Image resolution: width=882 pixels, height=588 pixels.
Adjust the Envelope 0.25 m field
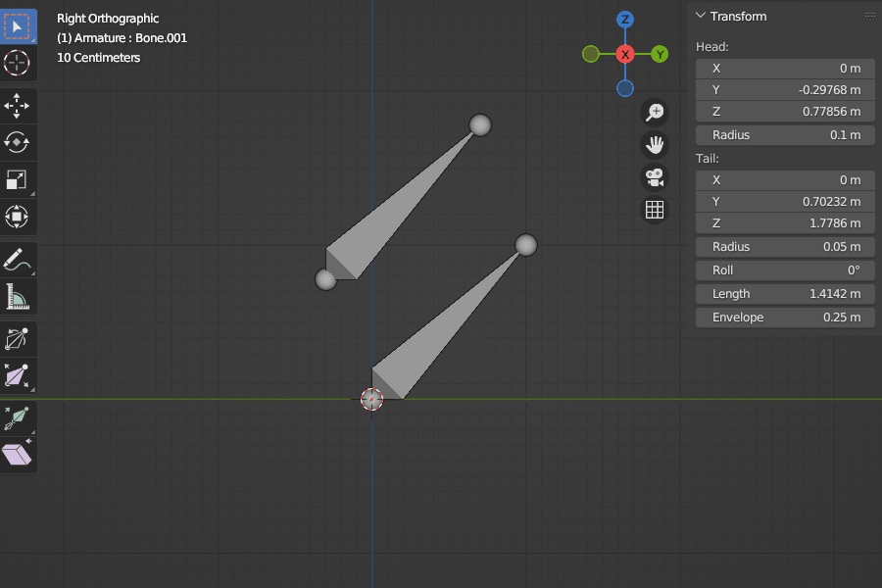[785, 318]
